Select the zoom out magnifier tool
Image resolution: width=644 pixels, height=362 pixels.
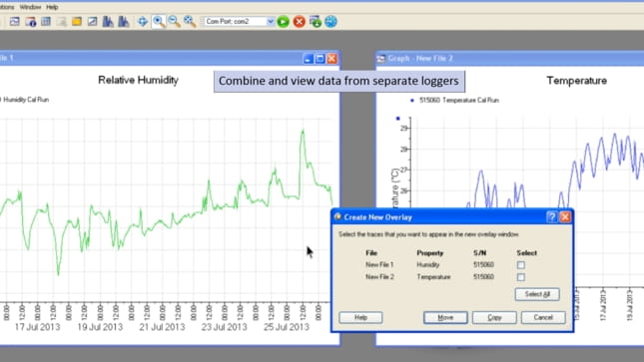click(174, 21)
